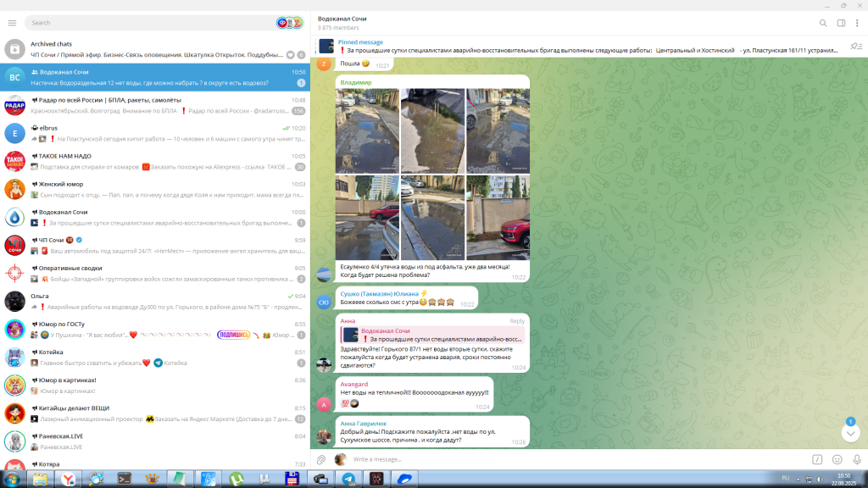Click the search icon in chat header
868x488 pixels.
pos(822,23)
